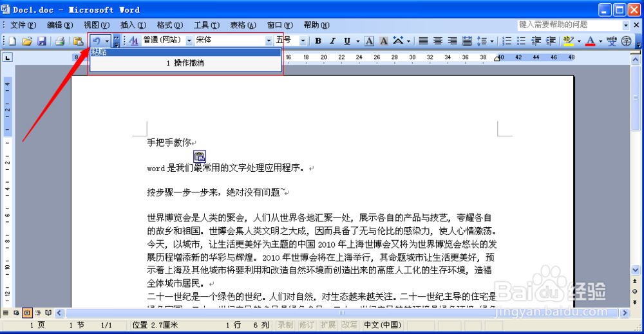Click the line spacing icon
This screenshot has height=334, width=644.
coord(482,41)
